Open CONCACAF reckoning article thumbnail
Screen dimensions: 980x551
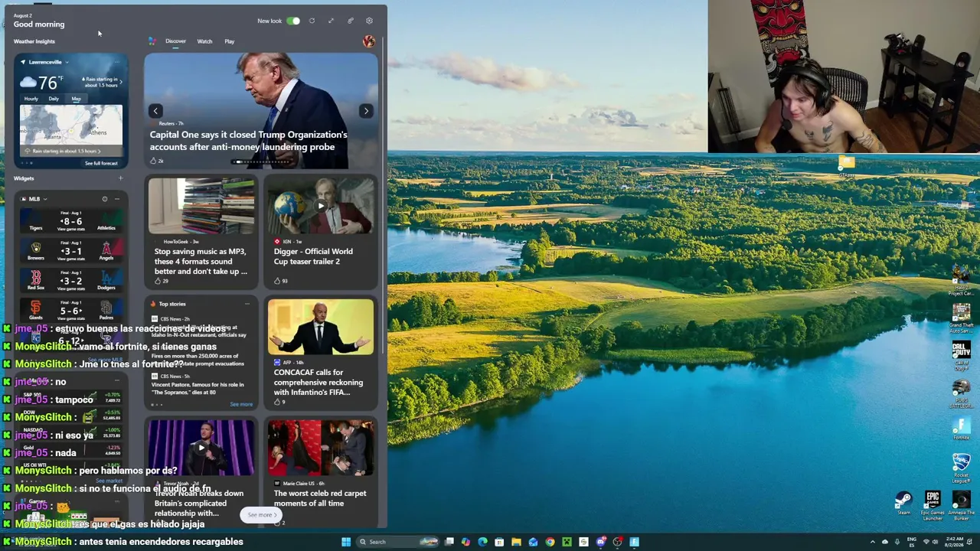[321, 327]
